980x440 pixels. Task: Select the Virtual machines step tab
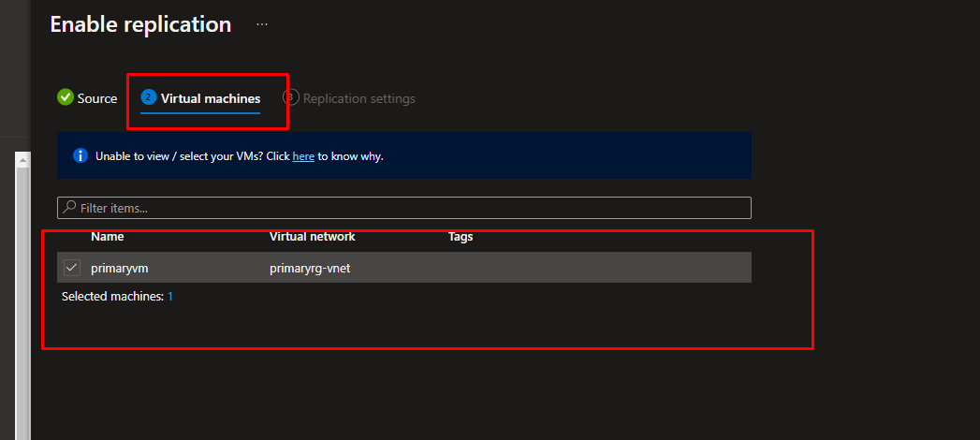point(200,98)
